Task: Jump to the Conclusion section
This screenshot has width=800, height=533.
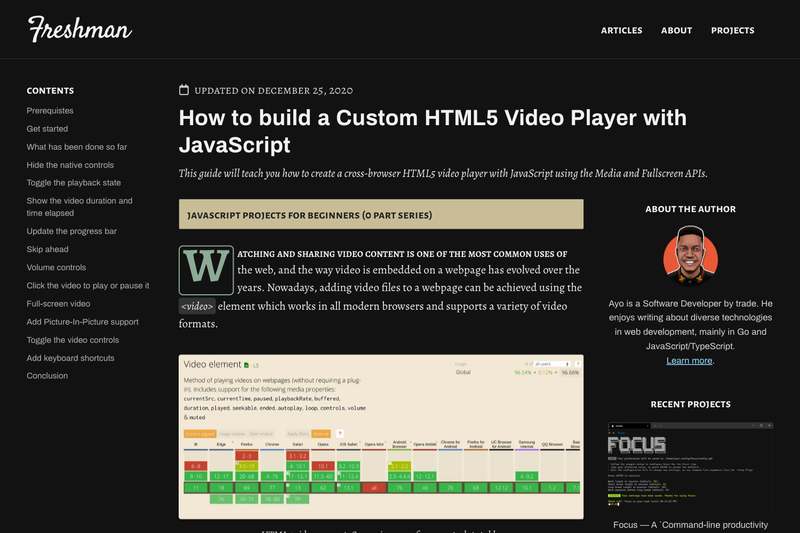Action: [47, 375]
